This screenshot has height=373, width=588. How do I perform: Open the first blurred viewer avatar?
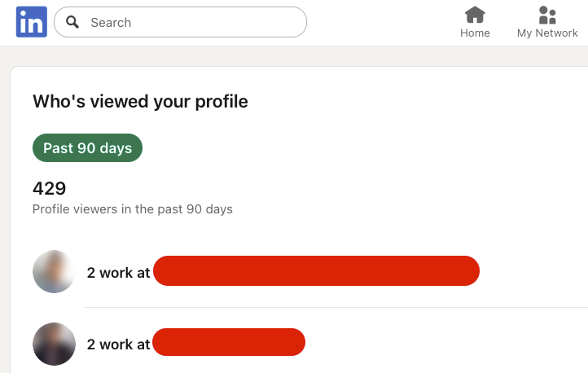pyautogui.click(x=54, y=271)
